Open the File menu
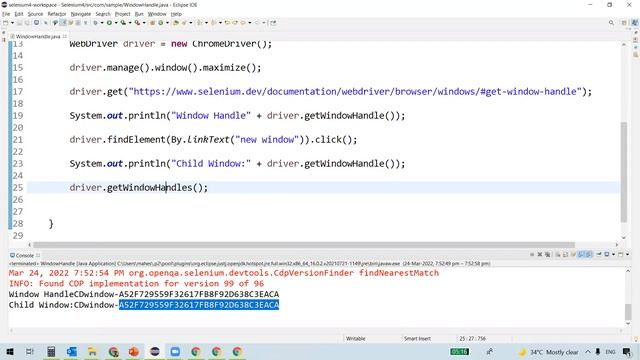 coord(6,14)
